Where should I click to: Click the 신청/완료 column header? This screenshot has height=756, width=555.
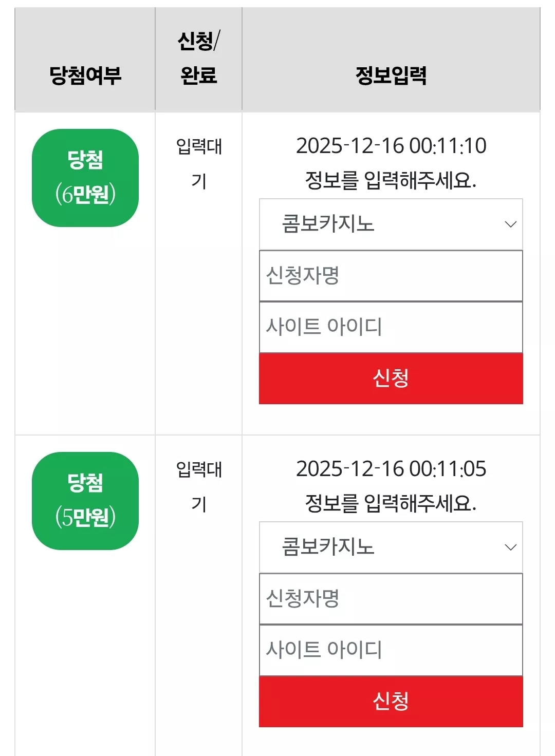199,58
